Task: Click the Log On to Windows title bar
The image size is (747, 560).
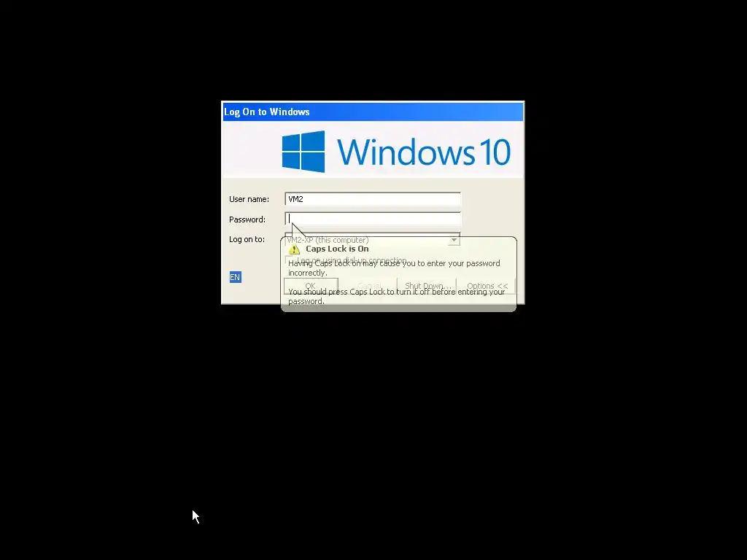Action: click(x=373, y=112)
